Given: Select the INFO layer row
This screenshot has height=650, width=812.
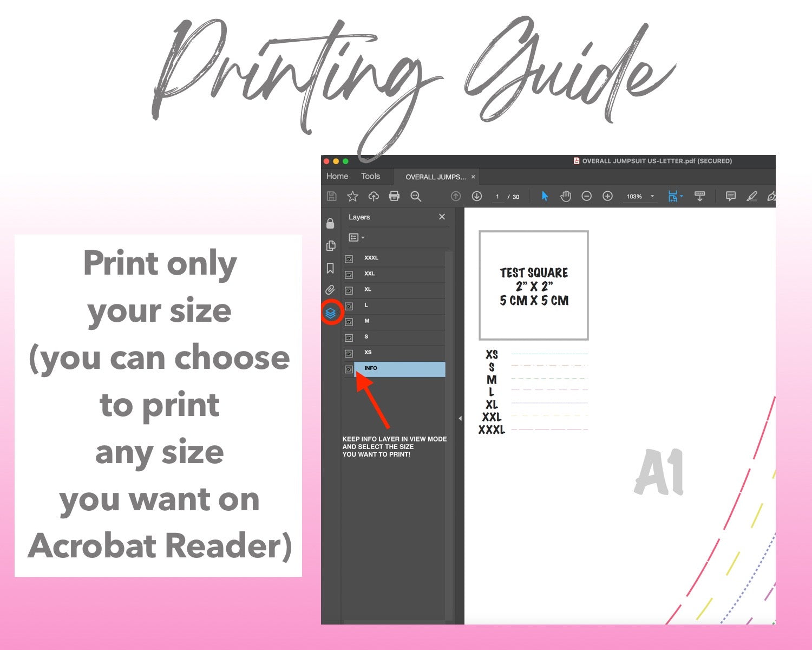Looking at the screenshot, I should [x=399, y=369].
